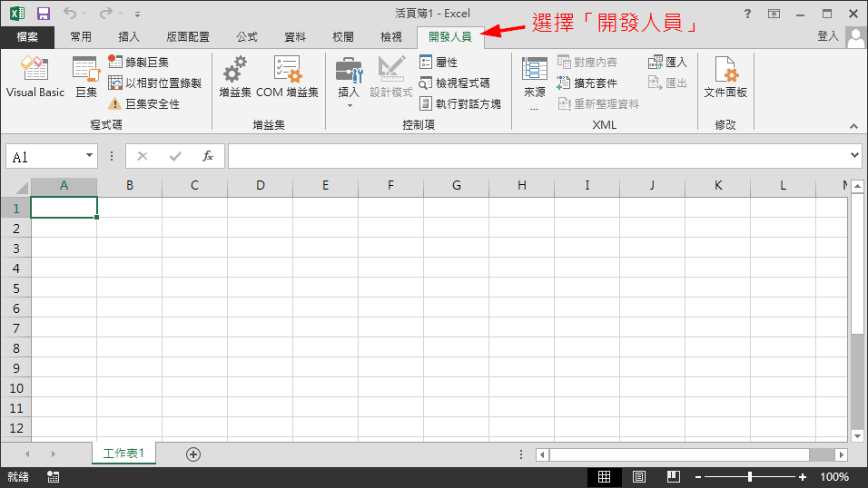Switch to the 插入 Insert ribbon tab
868x488 pixels.
tap(129, 37)
